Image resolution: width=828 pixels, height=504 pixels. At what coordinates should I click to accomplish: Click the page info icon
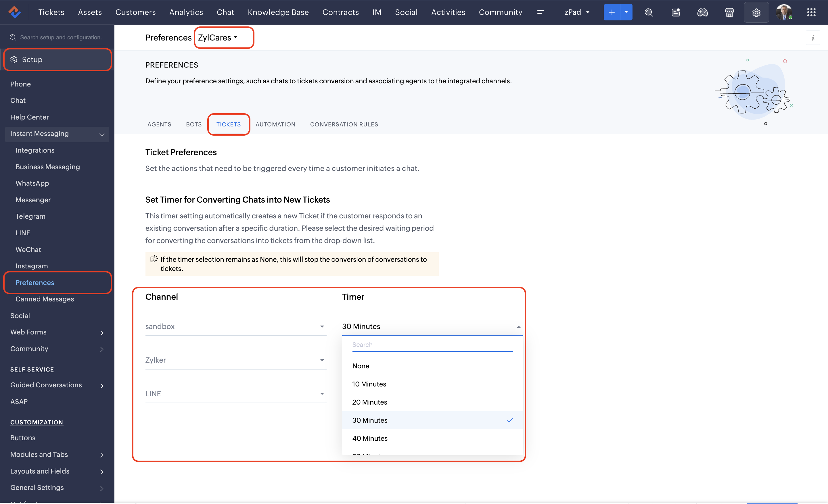813,38
